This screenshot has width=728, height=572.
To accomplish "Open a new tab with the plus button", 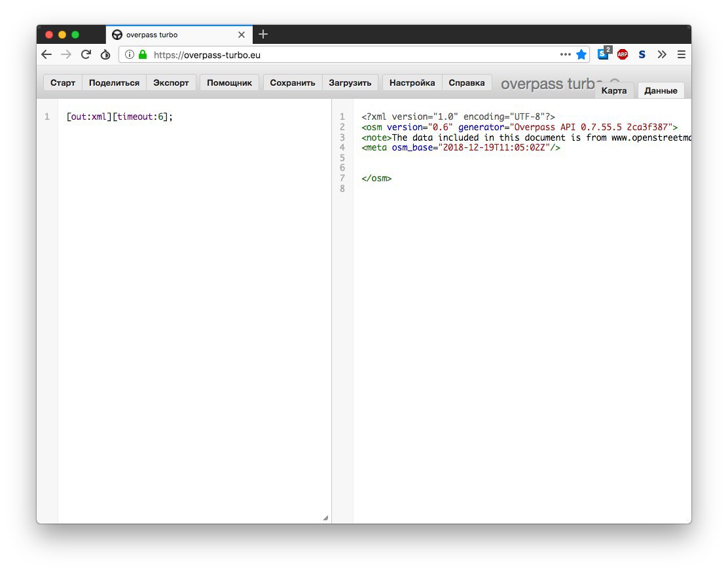I will pyautogui.click(x=263, y=34).
